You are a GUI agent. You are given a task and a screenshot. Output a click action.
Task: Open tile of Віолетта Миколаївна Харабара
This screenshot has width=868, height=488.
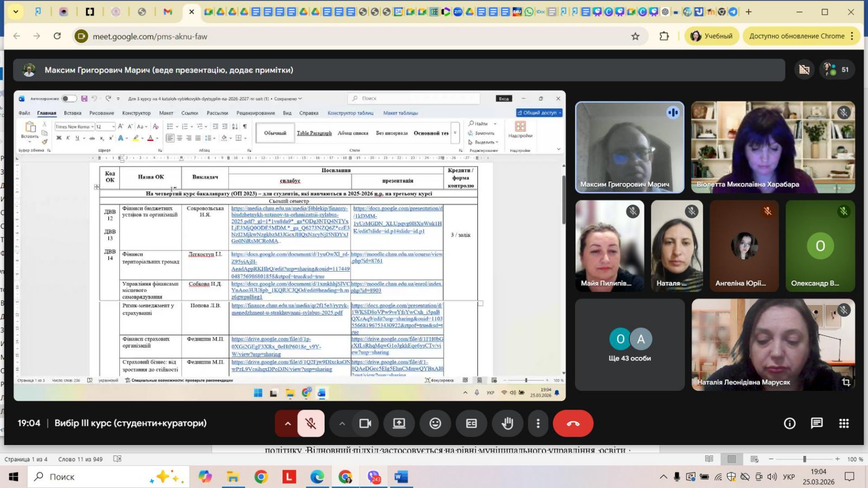click(x=773, y=147)
